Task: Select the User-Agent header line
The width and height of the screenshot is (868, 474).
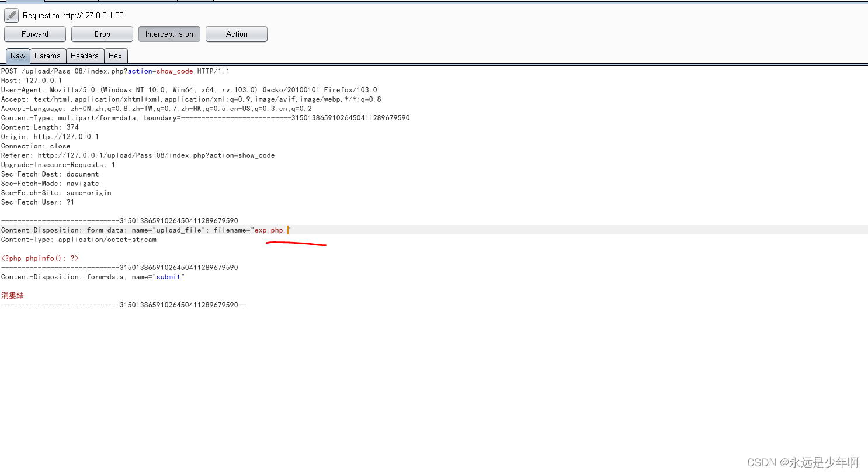Action: [189, 90]
